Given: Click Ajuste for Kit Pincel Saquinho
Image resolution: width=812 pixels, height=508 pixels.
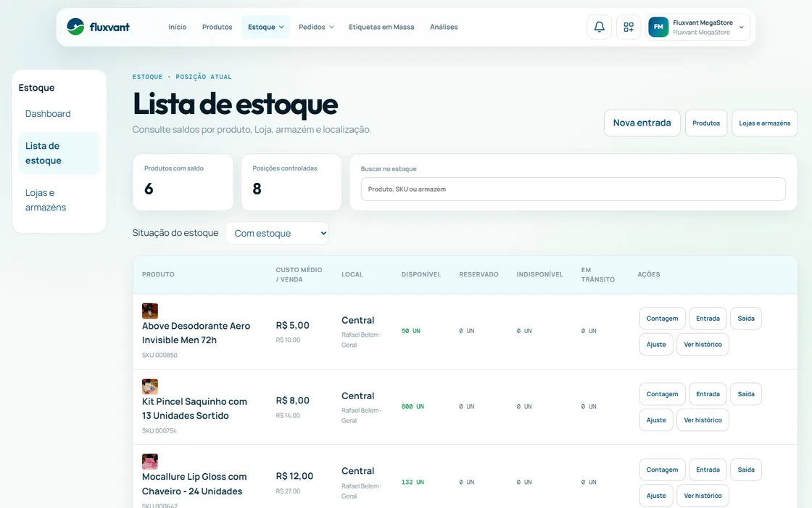Looking at the screenshot, I should (x=656, y=420).
